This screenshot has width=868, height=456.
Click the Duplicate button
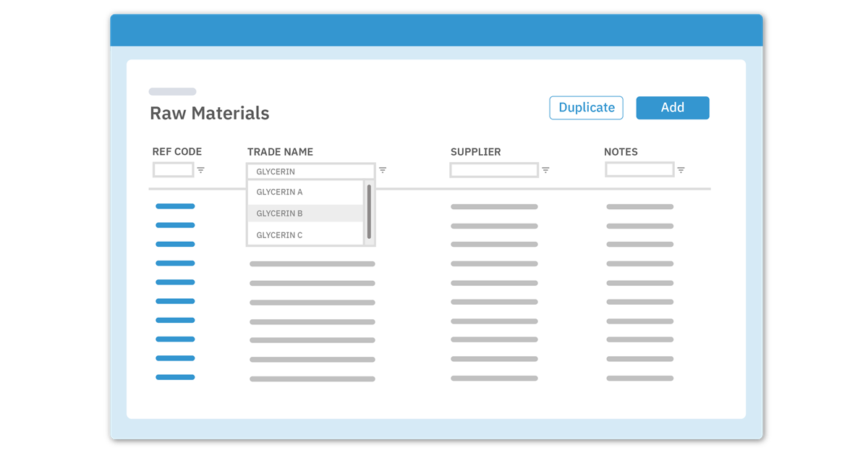pos(586,107)
